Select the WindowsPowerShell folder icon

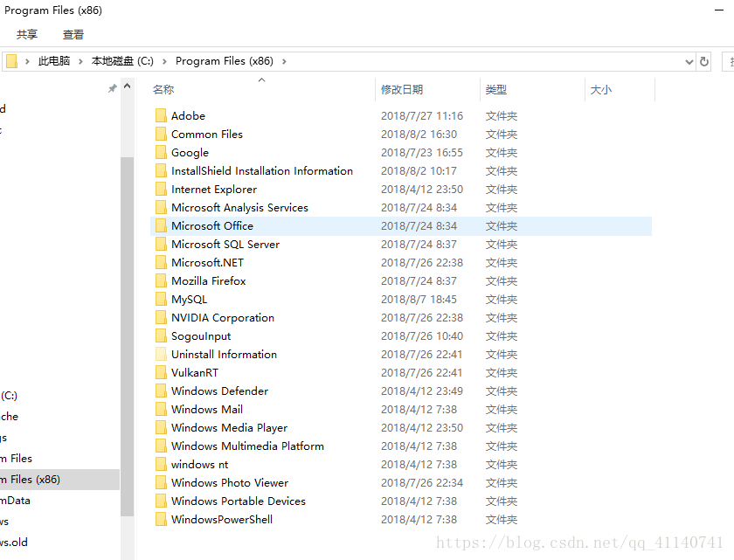(161, 519)
